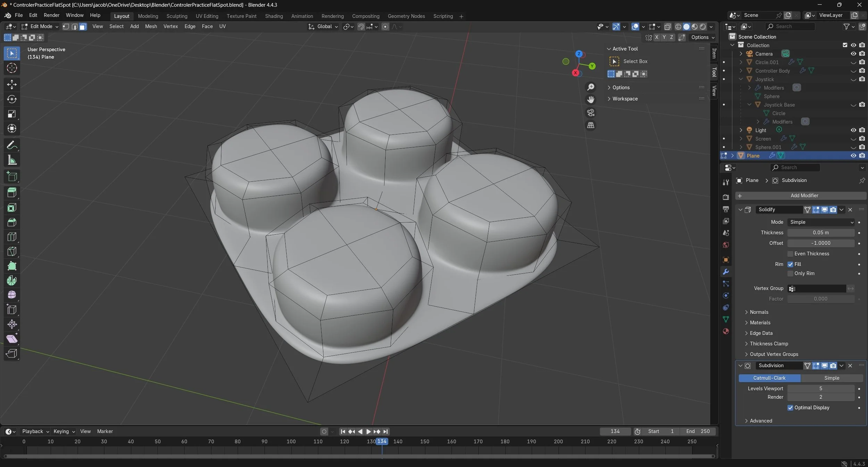Toggle camera view in viewport
868x467 pixels.
[591, 113]
